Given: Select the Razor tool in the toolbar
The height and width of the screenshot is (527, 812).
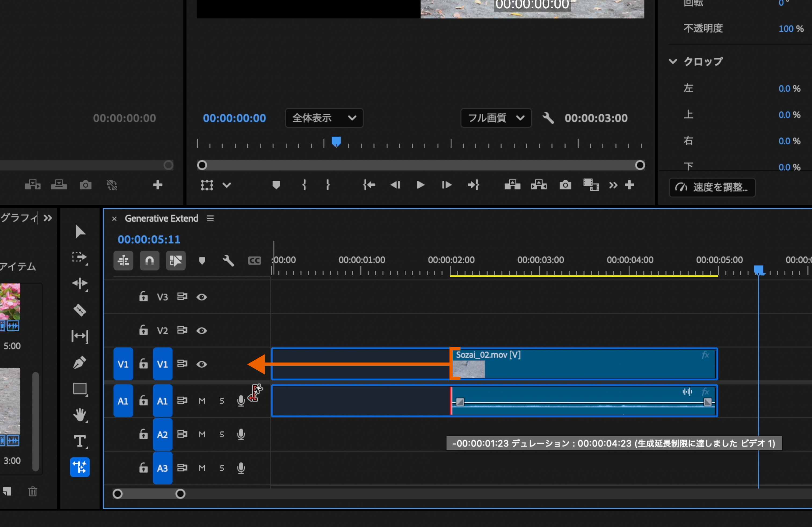Looking at the screenshot, I should (80, 310).
